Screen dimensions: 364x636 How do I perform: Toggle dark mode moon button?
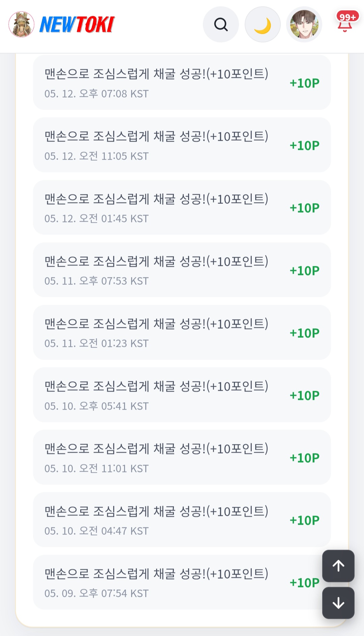(x=263, y=24)
